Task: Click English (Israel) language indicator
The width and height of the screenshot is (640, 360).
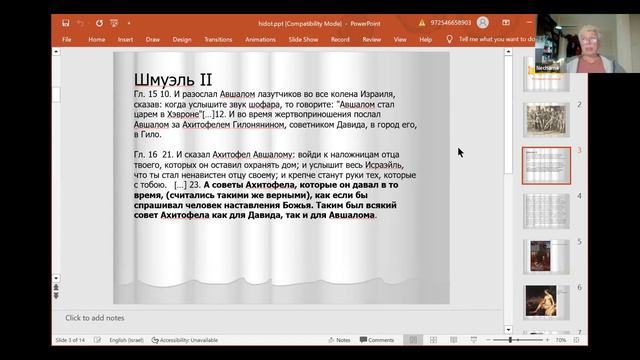Action: click(127, 340)
